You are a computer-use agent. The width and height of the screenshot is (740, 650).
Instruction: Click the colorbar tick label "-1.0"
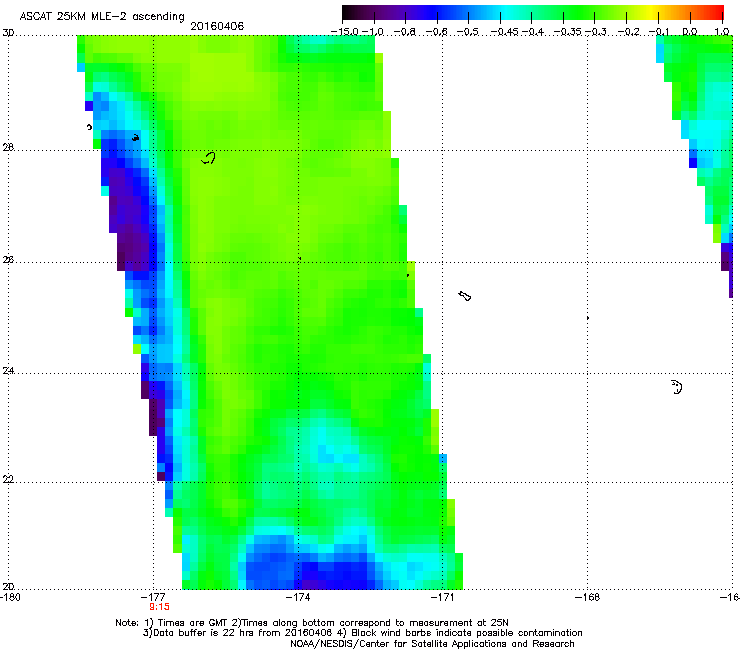click(x=372, y=32)
